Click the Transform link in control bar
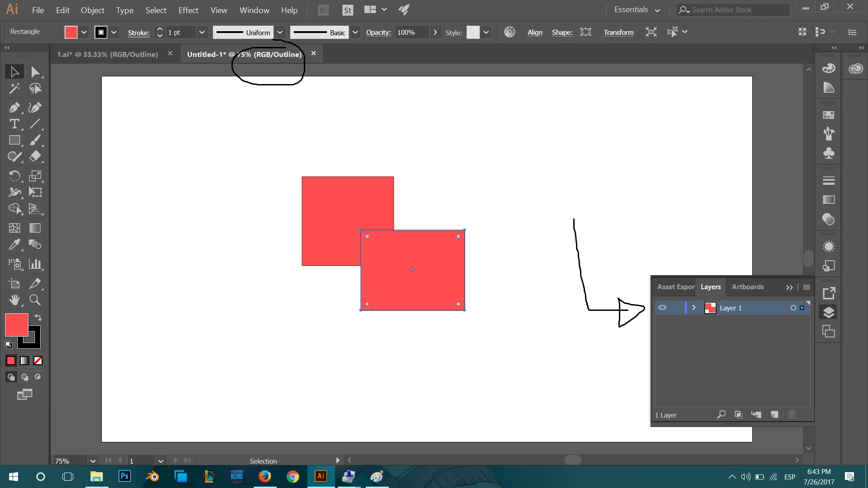 618,32
